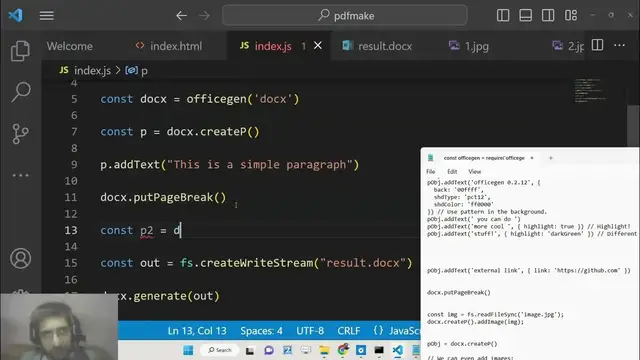Open the Chat icon in the taskbar
Screen dimensions: 640x360
pyautogui.click(x=269, y=350)
